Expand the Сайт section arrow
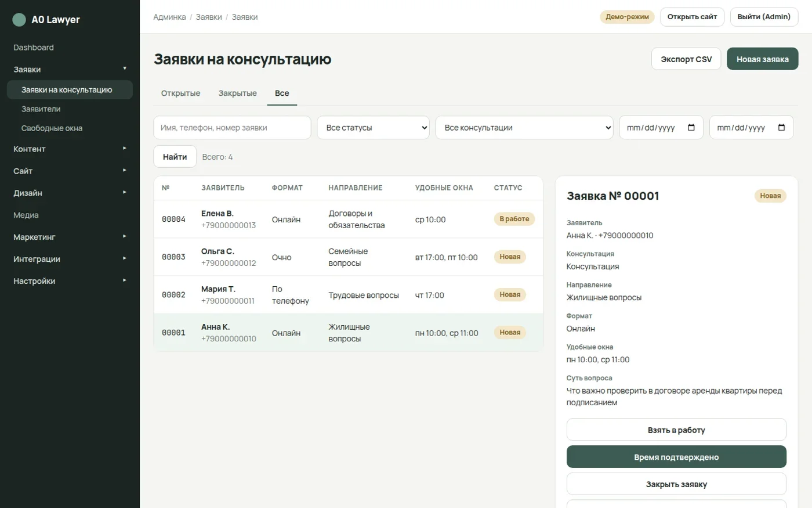The image size is (812, 508). [x=125, y=170]
